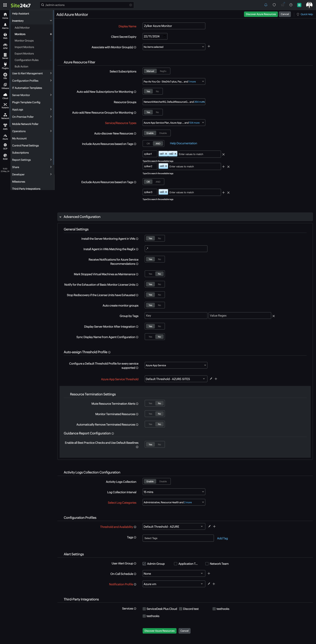The height and width of the screenshot is (644, 316).
Task: Click the Display Name input field
Action: pos(174,26)
